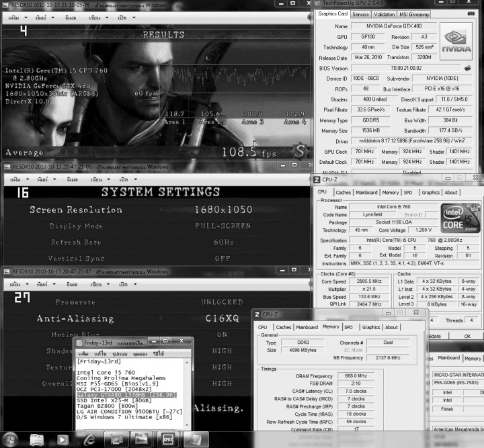Switch to Photo Viewer taskbar button

[x=142, y=439]
